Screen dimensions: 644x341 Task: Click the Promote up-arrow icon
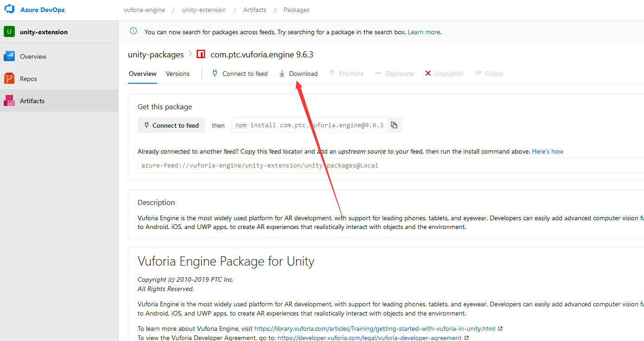pos(332,73)
